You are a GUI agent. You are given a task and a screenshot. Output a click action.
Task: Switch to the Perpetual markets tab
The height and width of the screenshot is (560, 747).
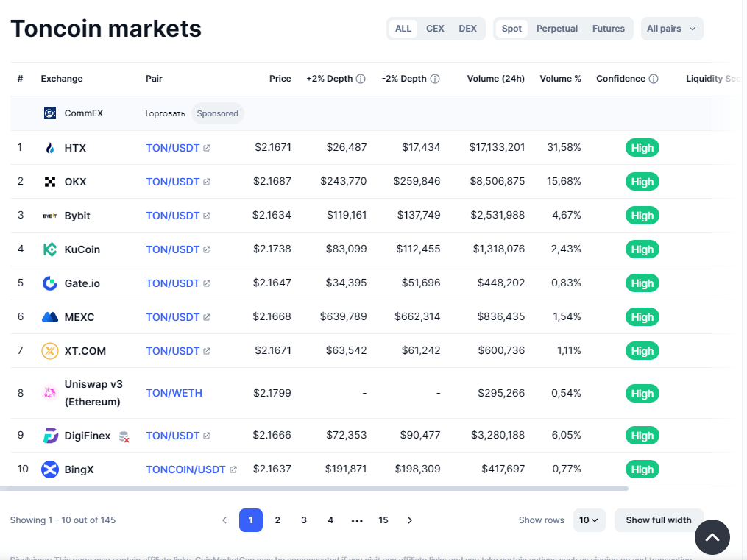[x=556, y=29]
